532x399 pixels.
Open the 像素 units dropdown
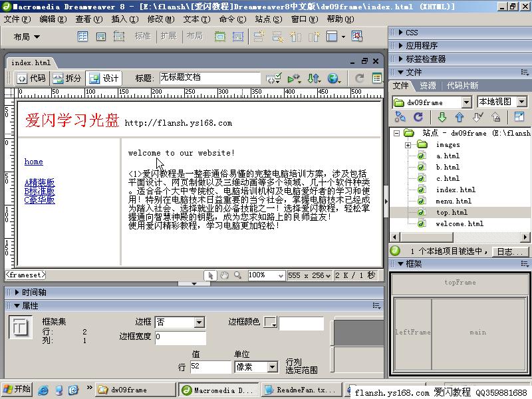coord(272,367)
